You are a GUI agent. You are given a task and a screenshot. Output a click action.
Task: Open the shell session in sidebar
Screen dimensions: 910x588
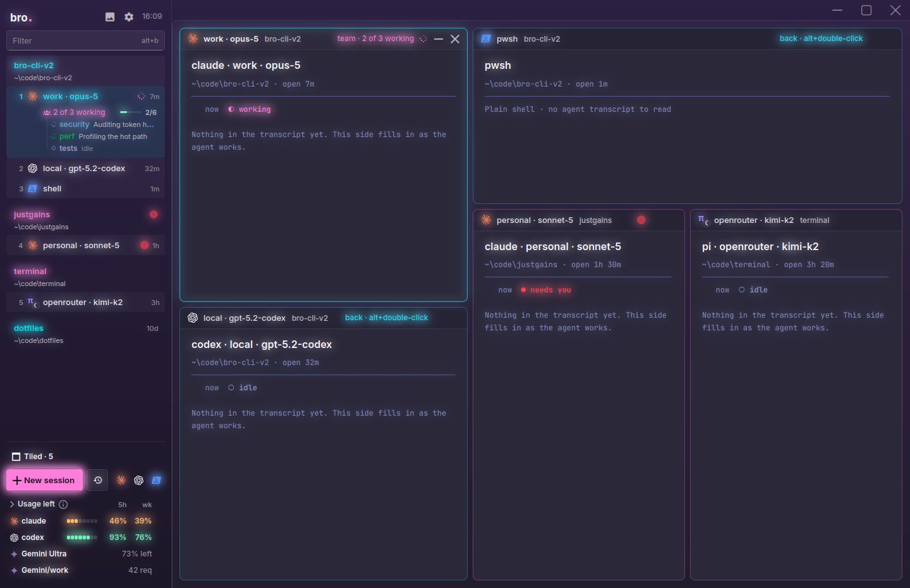85,189
